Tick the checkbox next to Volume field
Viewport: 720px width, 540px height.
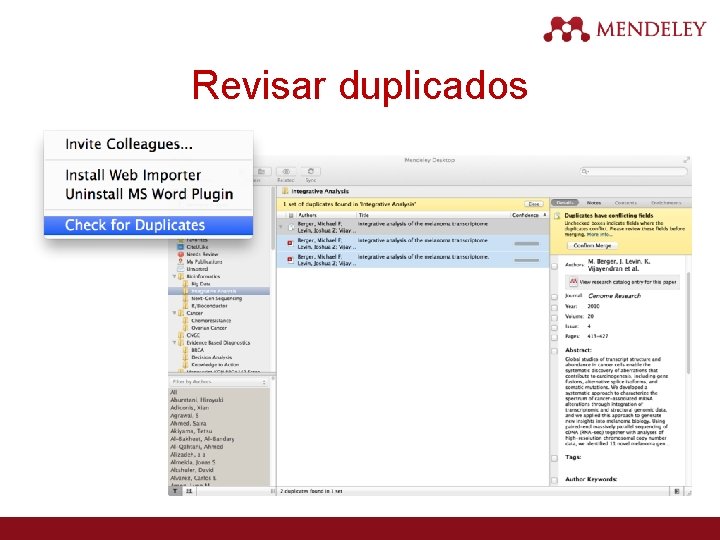(x=554, y=317)
